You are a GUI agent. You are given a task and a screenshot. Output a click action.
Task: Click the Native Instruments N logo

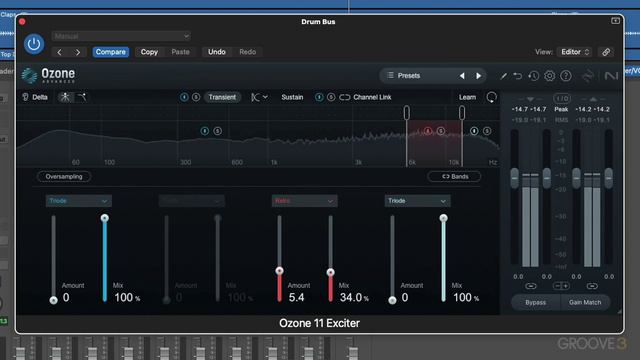click(611, 76)
